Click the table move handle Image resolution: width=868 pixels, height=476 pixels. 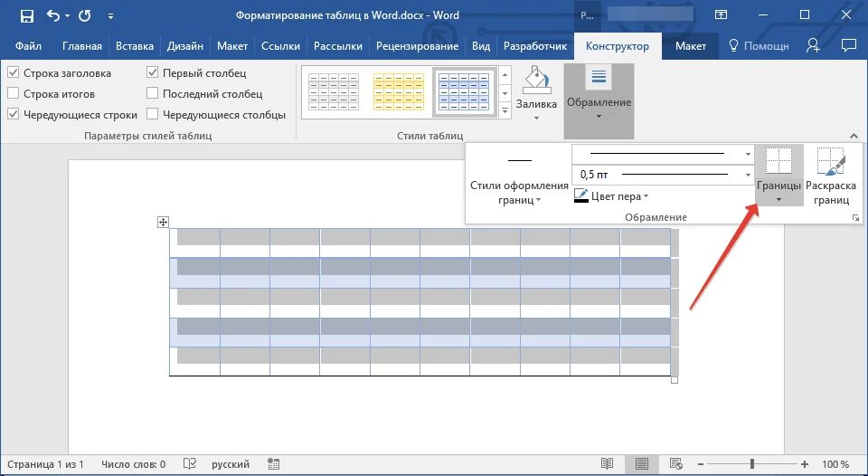(x=164, y=223)
